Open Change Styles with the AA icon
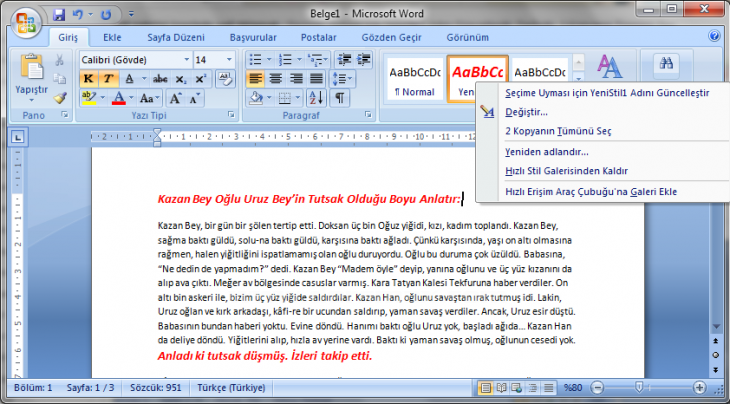Viewport: 730px width, 404px height. point(609,66)
